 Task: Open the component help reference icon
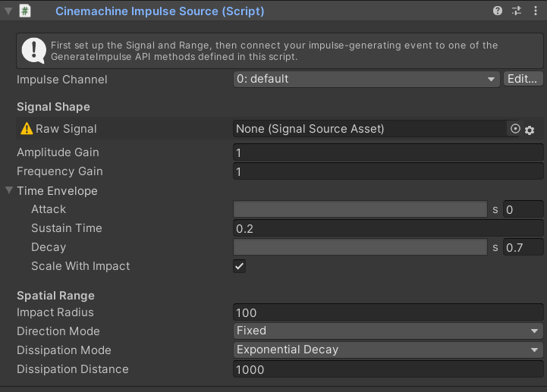pos(498,11)
